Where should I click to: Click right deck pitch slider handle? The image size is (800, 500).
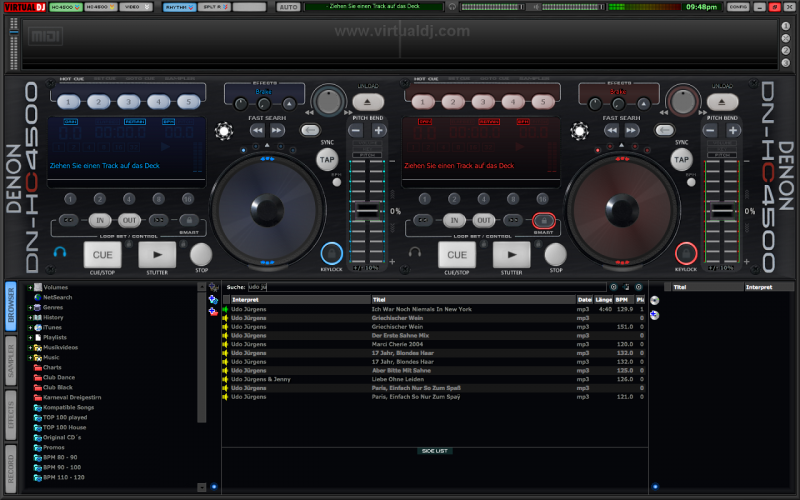(x=722, y=210)
